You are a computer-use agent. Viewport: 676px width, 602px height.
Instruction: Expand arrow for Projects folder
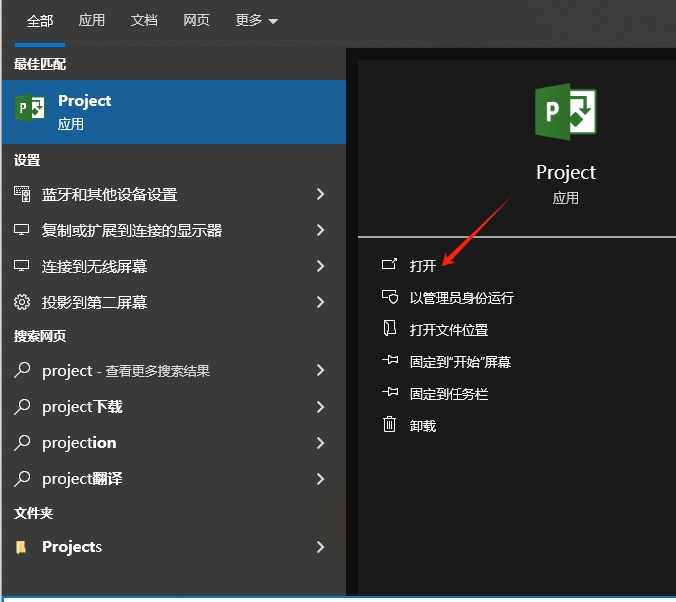[320, 547]
